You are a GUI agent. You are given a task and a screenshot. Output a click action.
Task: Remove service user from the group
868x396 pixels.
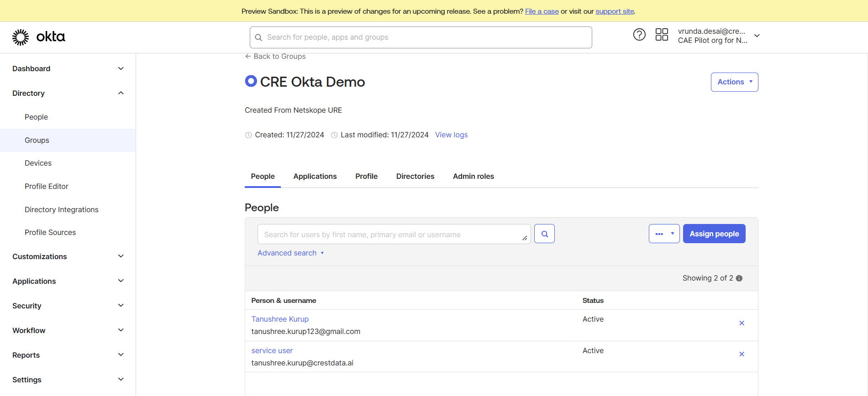(x=742, y=354)
